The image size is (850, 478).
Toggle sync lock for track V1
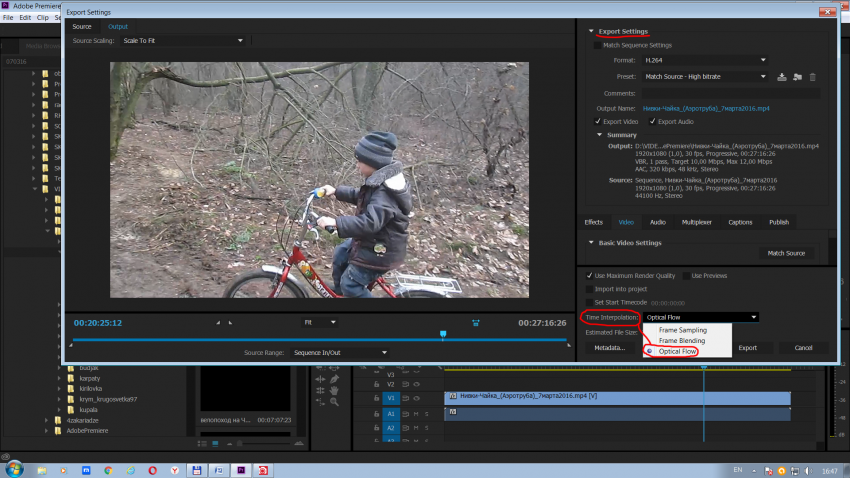(405, 398)
